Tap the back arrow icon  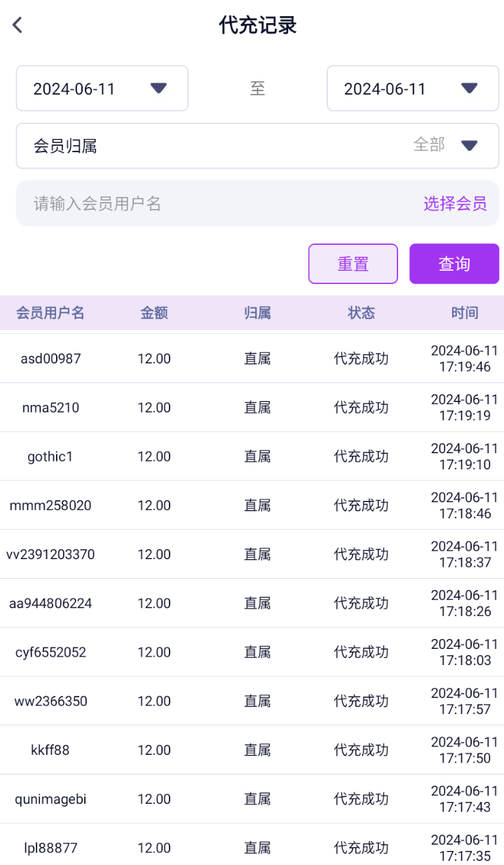point(18,25)
